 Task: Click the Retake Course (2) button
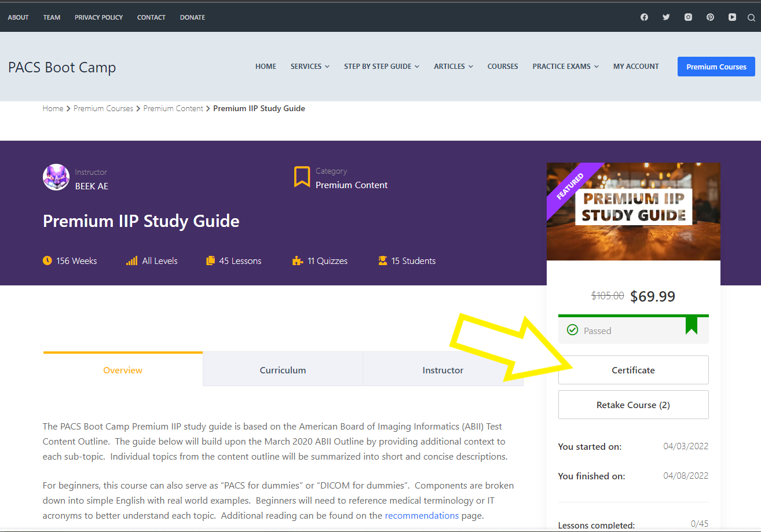(634, 405)
